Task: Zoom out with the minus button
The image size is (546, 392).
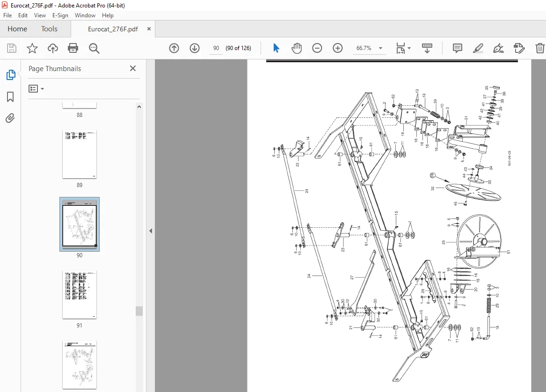Action: tap(317, 48)
